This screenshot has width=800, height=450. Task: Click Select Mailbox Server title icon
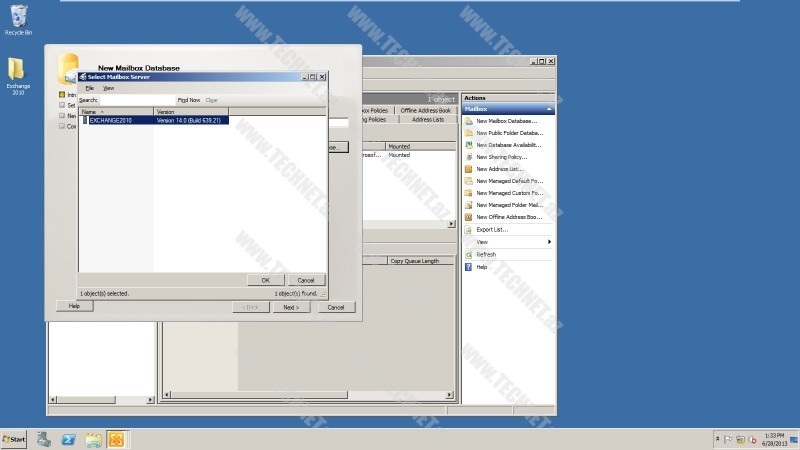[83, 77]
